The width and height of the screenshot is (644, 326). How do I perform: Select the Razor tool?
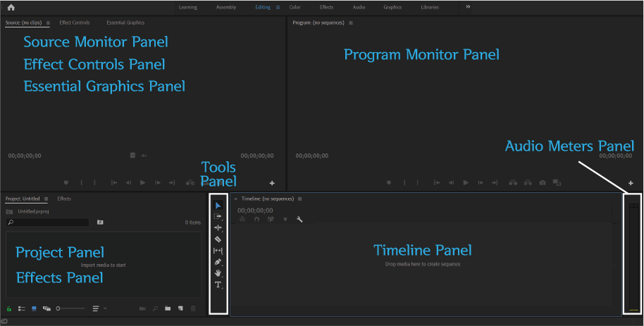point(218,239)
